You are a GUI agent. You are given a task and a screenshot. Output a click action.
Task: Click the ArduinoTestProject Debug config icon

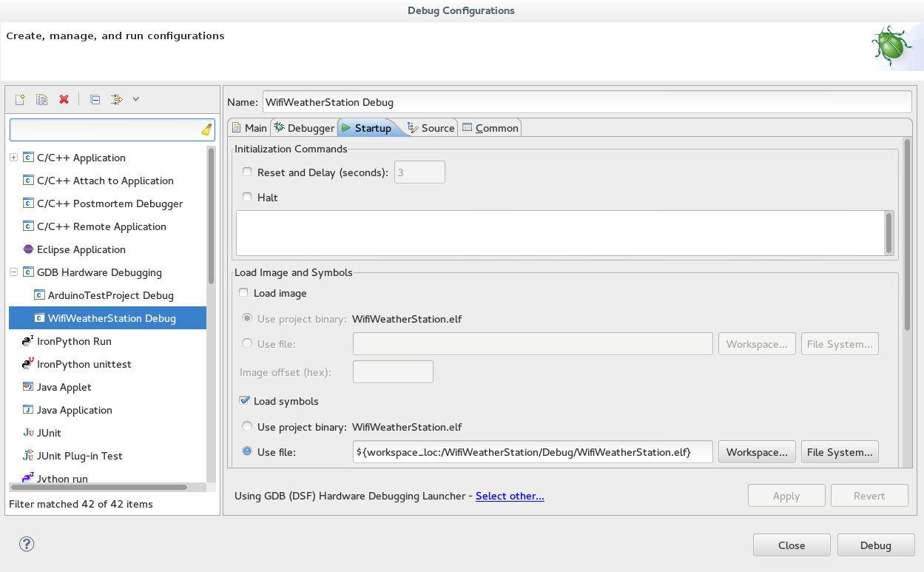tap(39, 295)
